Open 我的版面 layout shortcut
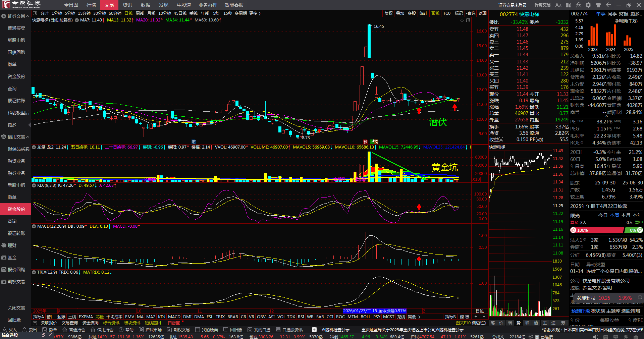Viewport: 644px width, 339px height. 207,330
